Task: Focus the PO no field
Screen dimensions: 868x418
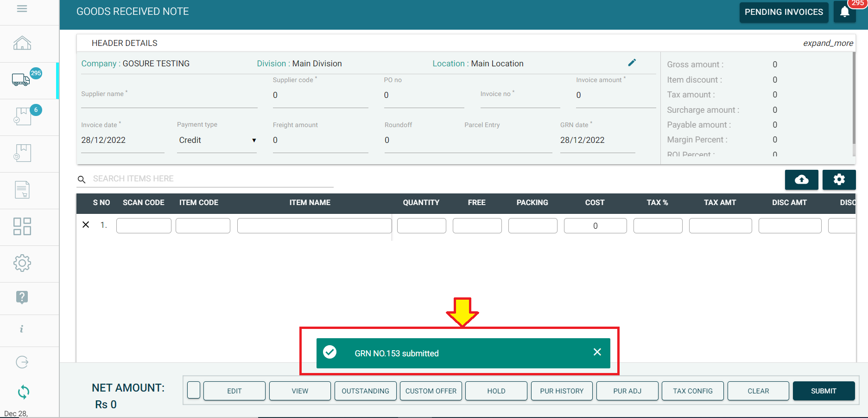Action: (424, 96)
